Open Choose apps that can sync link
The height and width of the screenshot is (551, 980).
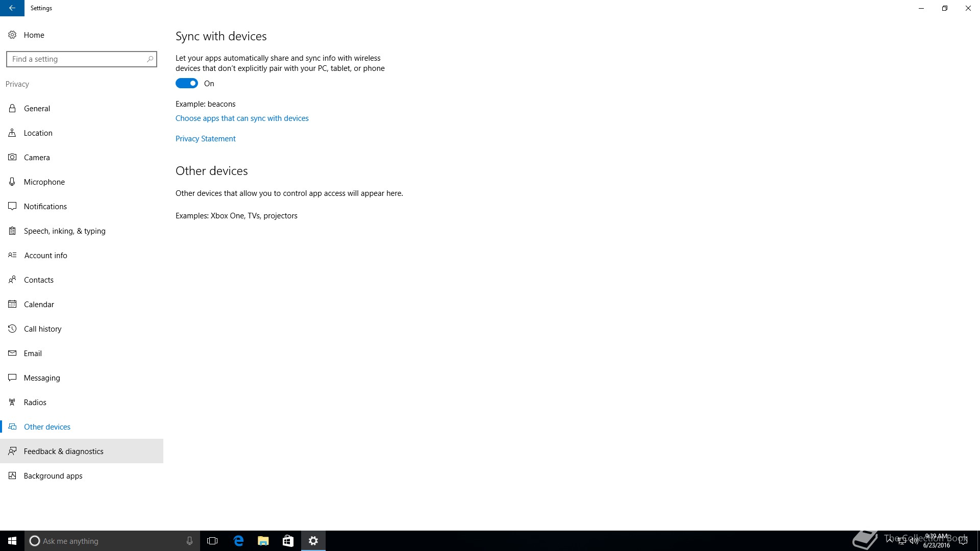[242, 118]
